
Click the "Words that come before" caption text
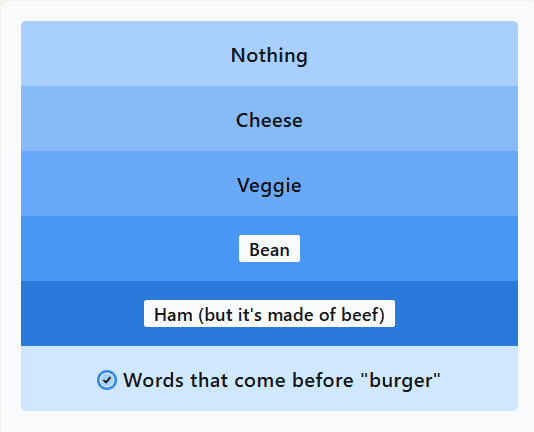(x=238, y=380)
